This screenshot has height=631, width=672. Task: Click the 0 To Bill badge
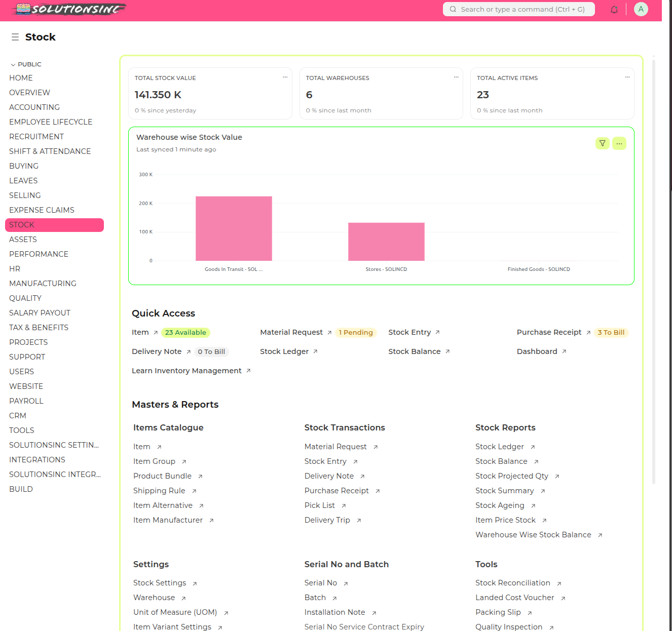(211, 352)
